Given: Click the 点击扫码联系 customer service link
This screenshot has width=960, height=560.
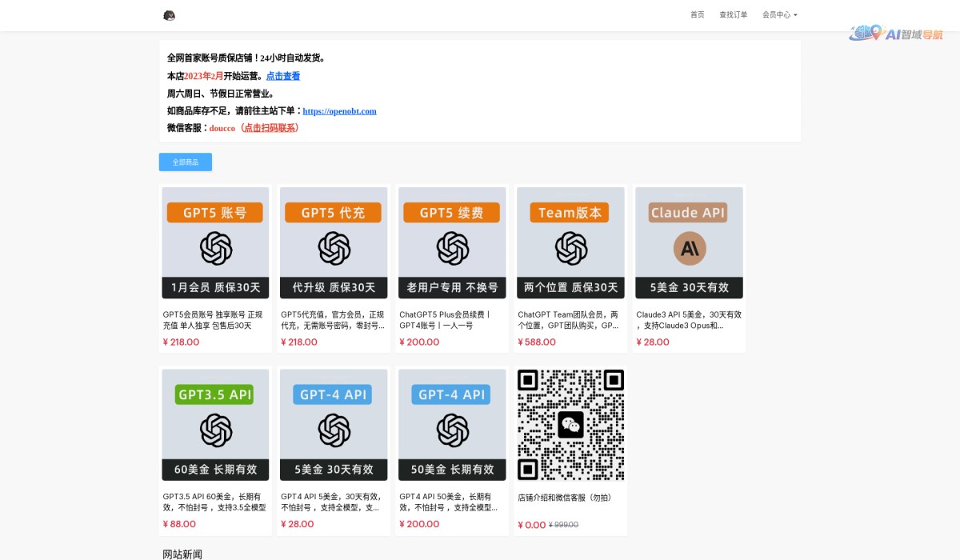Looking at the screenshot, I should pos(272,128).
